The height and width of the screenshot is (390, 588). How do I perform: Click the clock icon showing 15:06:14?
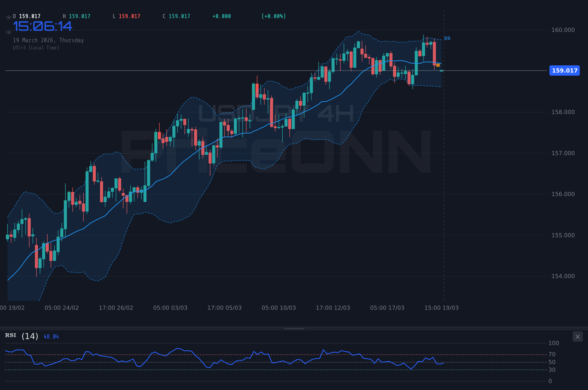(x=42, y=26)
